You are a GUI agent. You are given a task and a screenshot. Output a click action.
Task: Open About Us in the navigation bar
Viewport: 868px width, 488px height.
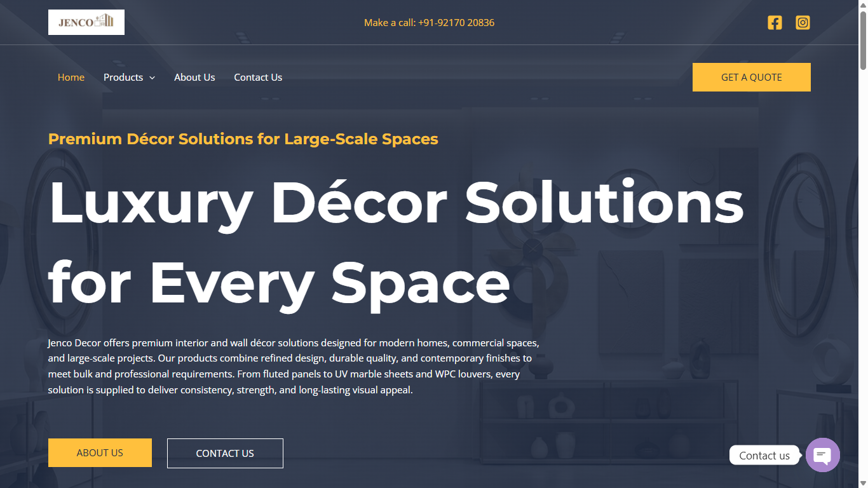click(x=194, y=78)
